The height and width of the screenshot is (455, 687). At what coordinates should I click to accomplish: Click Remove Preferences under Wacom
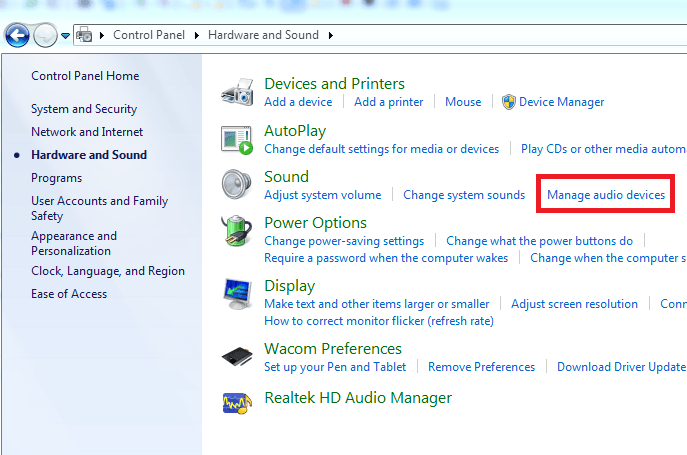(x=482, y=367)
